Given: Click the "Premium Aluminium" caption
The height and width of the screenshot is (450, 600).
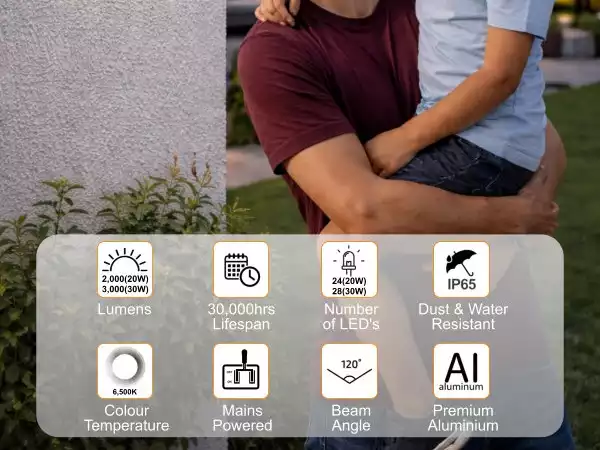Looking at the screenshot, I should (x=462, y=418).
